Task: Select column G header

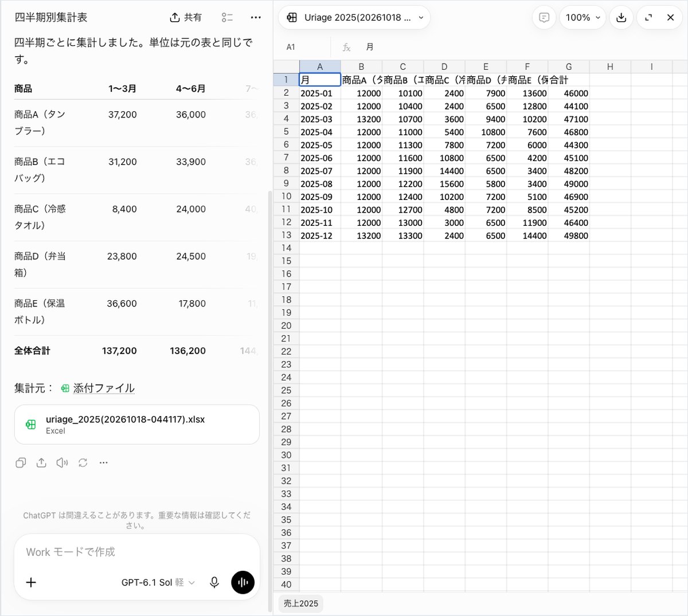Action: (569, 66)
